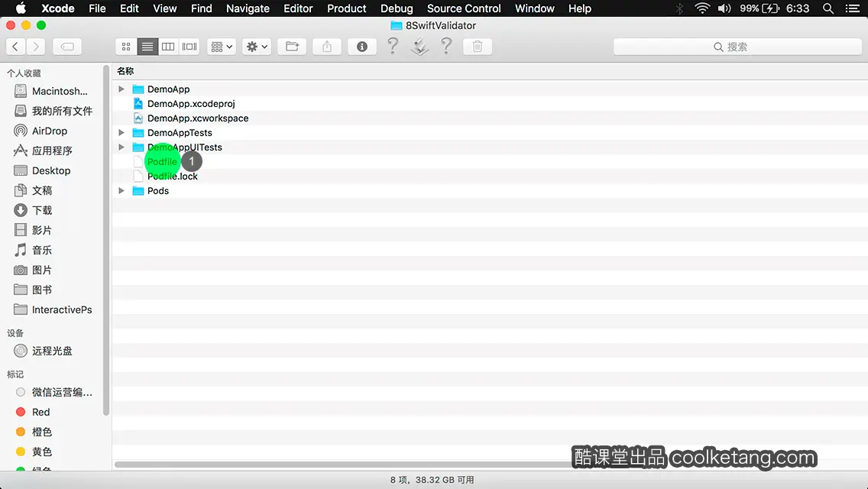
Task: Open 下载 in sidebar
Action: coord(33,210)
